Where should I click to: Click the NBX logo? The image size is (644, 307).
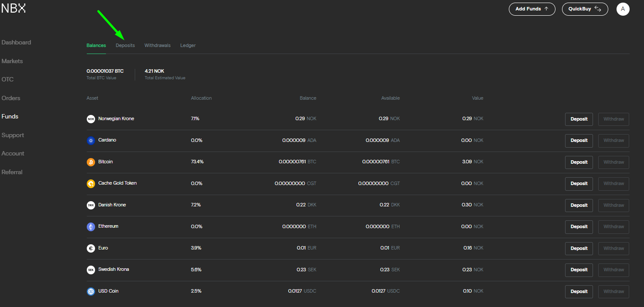coord(14,8)
